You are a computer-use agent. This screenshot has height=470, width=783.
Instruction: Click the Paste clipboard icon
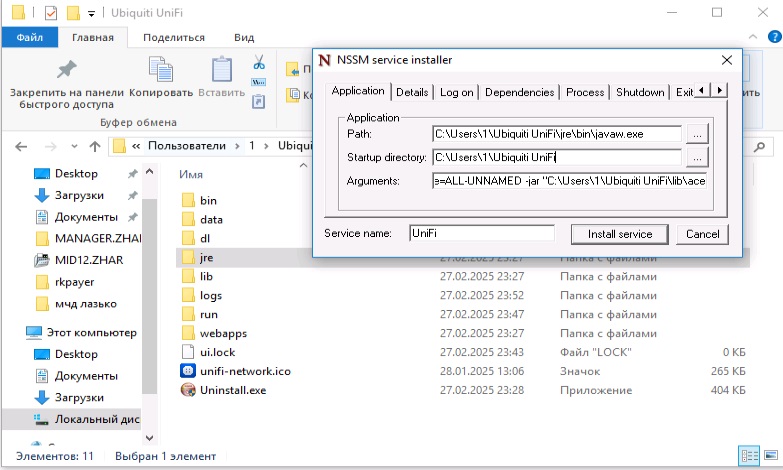[x=222, y=69]
